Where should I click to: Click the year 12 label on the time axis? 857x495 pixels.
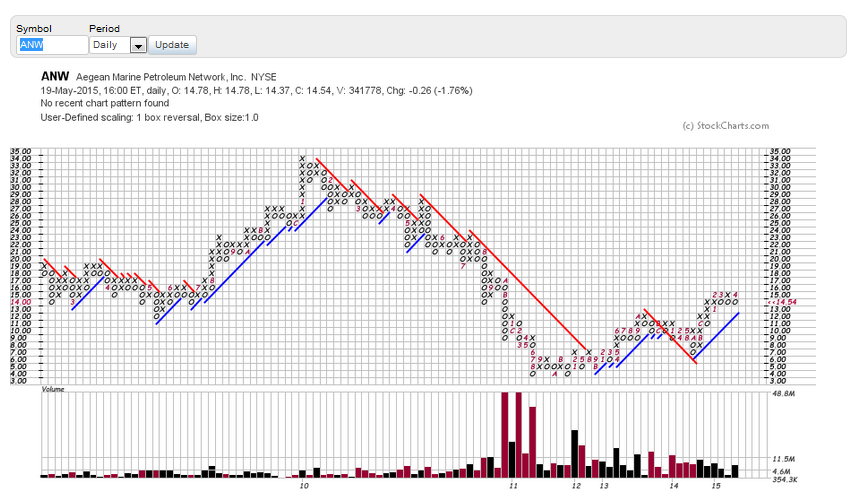[576, 486]
